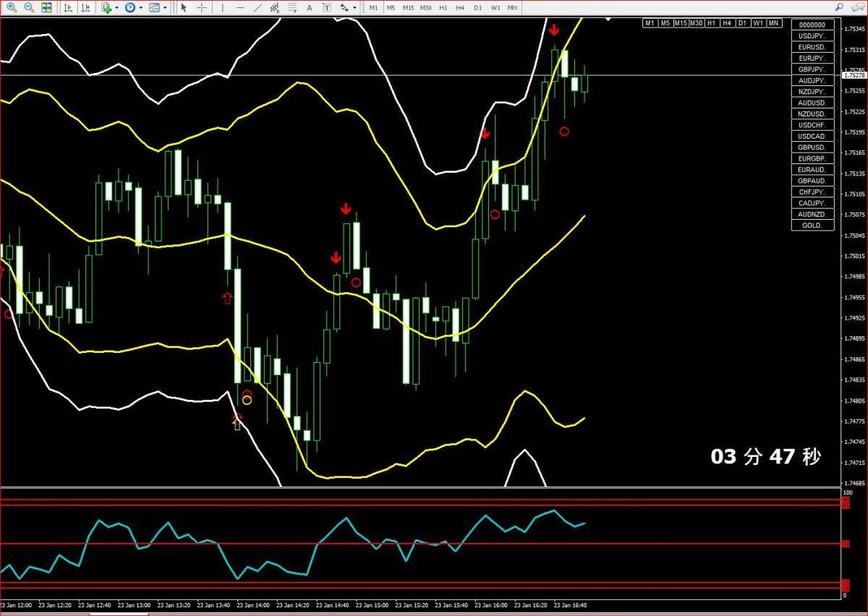This screenshot has height=616, width=868.
Task: Open the GOLD. symbol button
Action: 812,226
